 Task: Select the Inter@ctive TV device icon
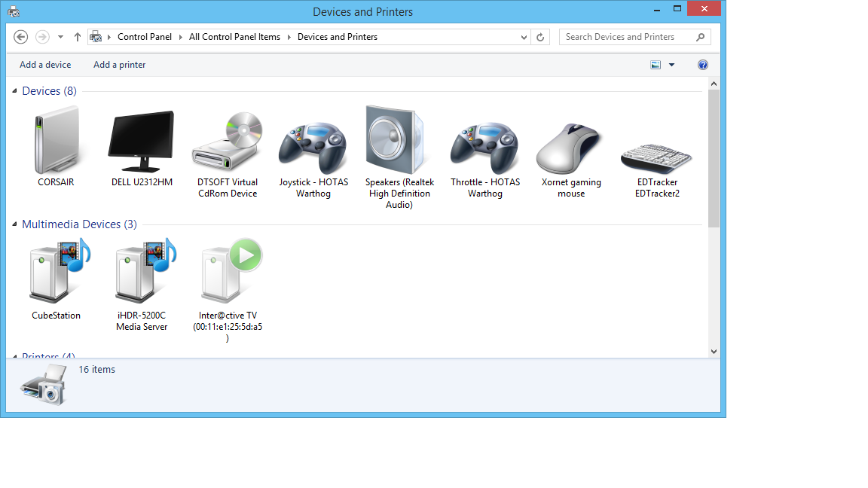pos(231,270)
